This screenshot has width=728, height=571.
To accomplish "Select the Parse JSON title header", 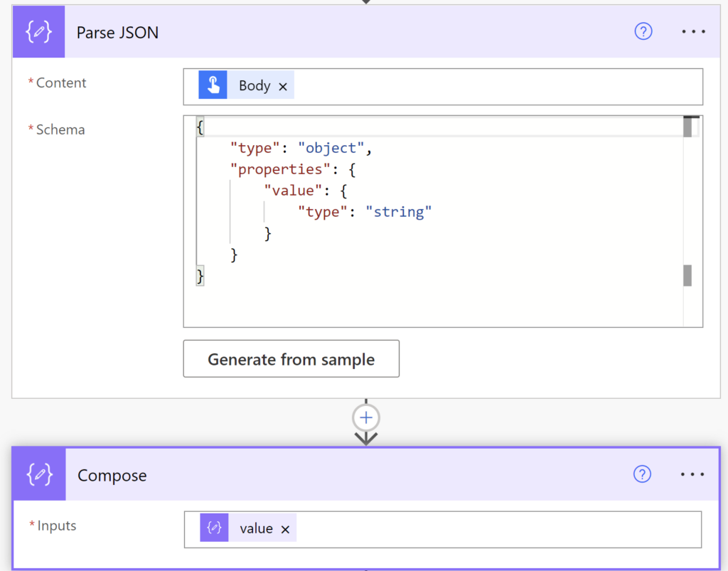I will [x=366, y=31].
